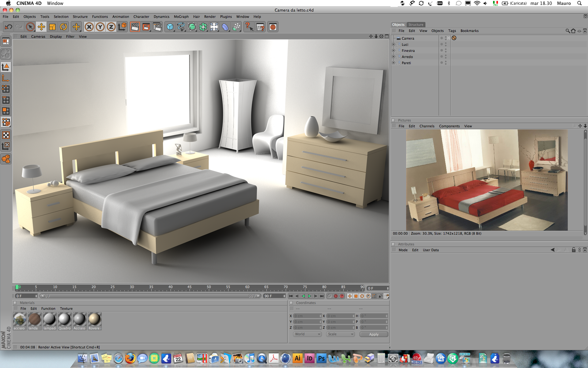Select the Move tool
Screen dimensions: 588x368
coord(41,27)
